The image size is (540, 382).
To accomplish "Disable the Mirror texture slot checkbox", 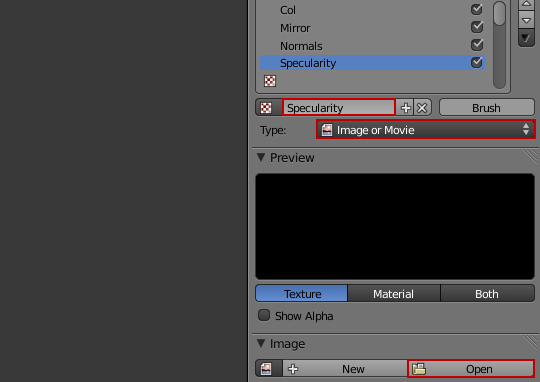I will pyautogui.click(x=477, y=27).
